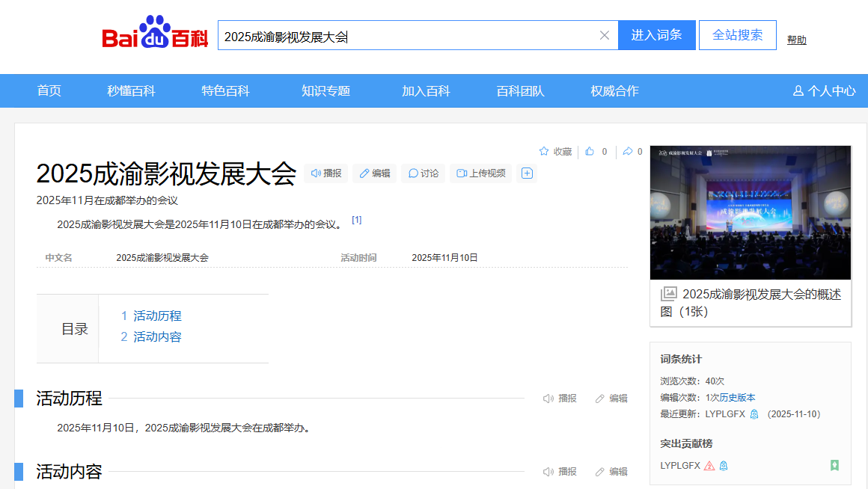The height and width of the screenshot is (489, 868).
Task: Share the entry via the share arrow icon
Action: (x=628, y=152)
